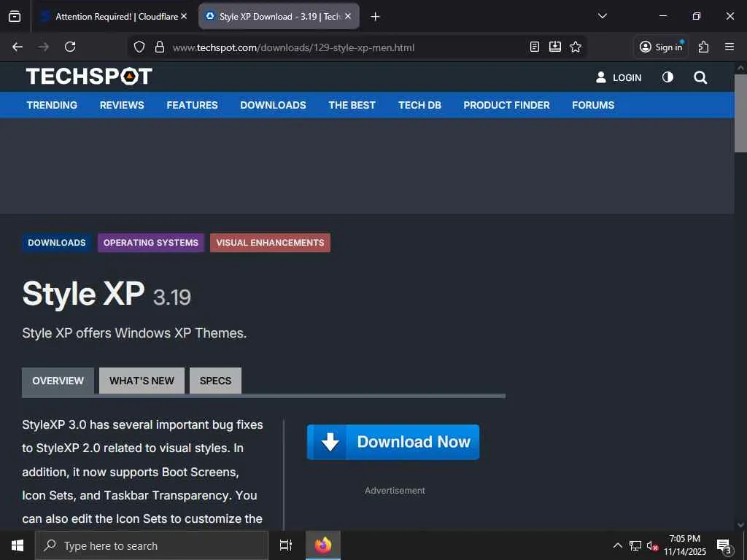This screenshot has height=560, width=747.
Task: Bookmark this page with the star icon
Action: click(576, 47)
